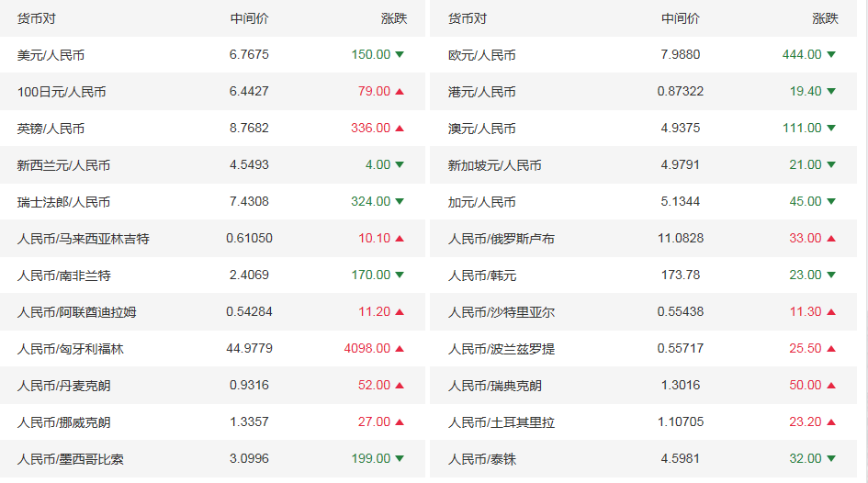Click the 44.9779 mid-price for 人民币/匈牙利福林
Screen dimensions: 868x483
point(249,349)
